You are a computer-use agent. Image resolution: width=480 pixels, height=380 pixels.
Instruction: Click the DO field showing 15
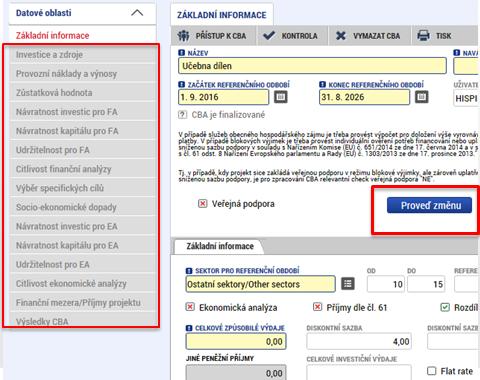[x=426, y=284]
